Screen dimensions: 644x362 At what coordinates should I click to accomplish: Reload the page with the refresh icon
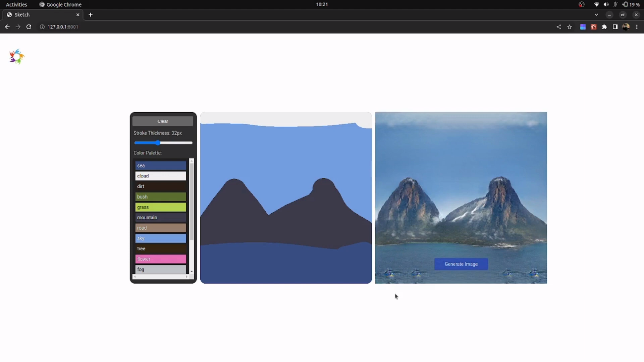(29, 27)
